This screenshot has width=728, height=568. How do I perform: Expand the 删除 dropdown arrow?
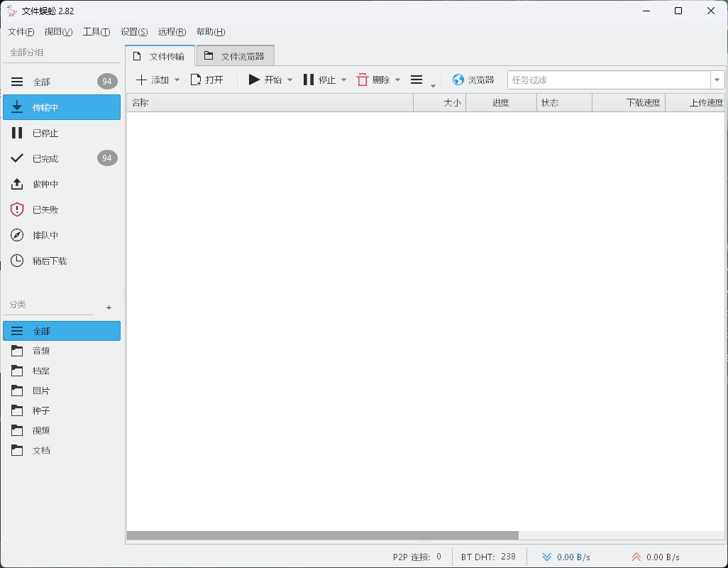(x=398, y=80)
